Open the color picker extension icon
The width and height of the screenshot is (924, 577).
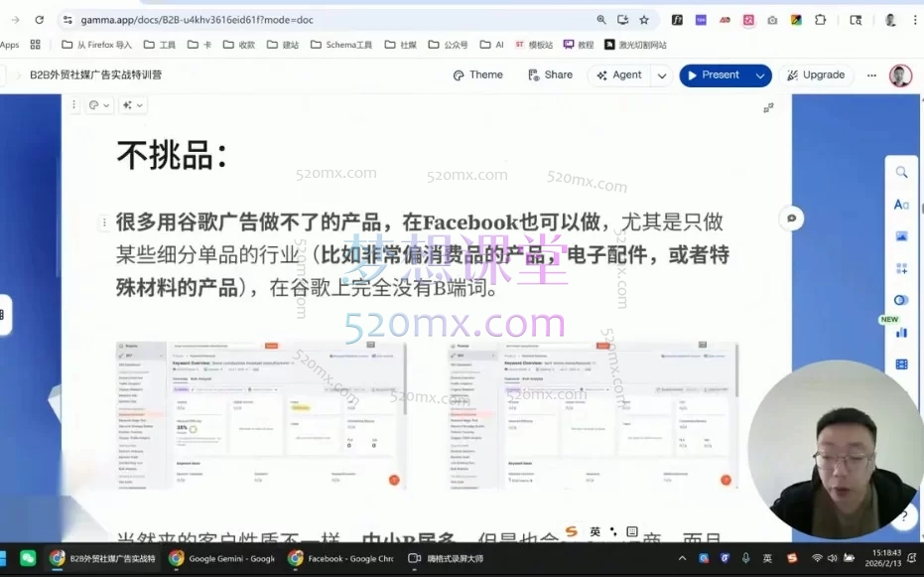click(x=796, y=20)
